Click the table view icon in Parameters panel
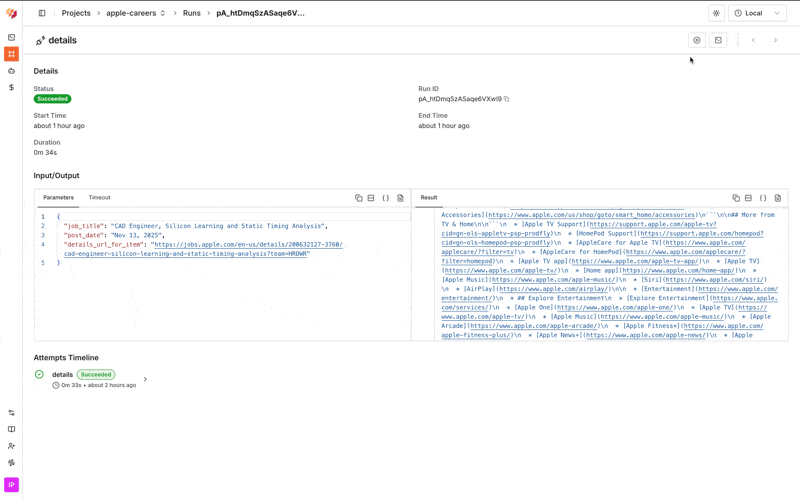Viewport: 800px width, 500px height. (x=371, y=198)
